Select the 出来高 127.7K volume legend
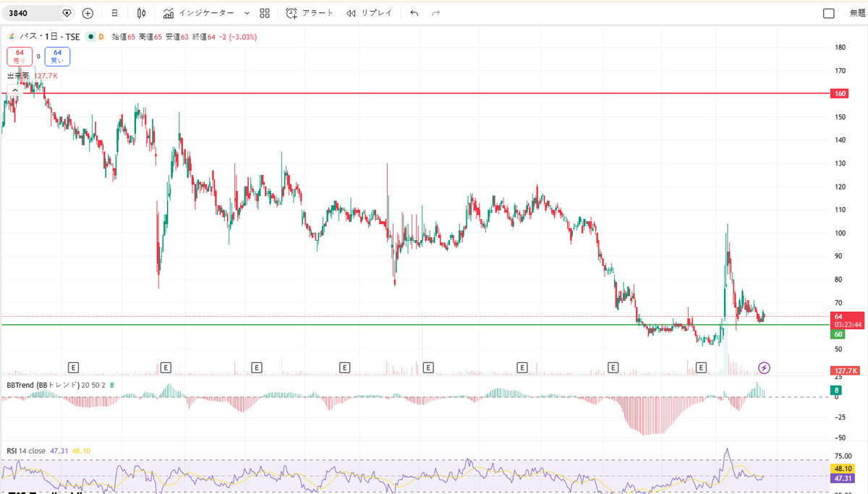The height and width of the screenshot is (494, 868). 33,75
